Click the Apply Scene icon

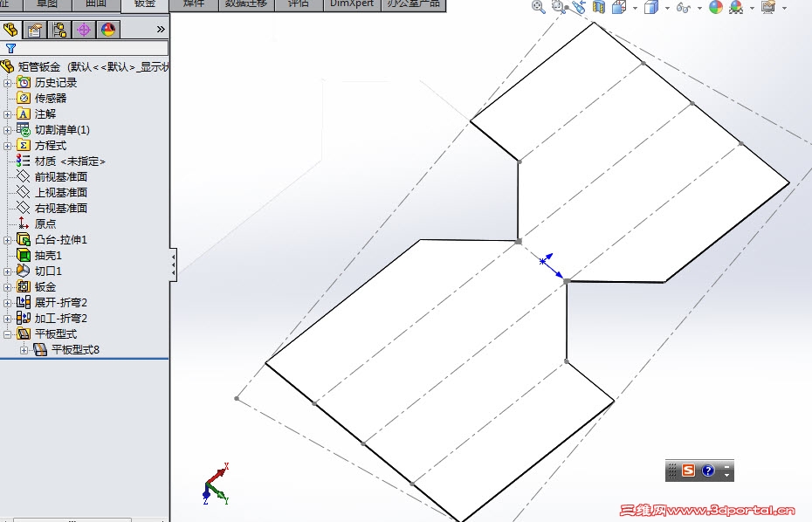click(x=736, y=7)
